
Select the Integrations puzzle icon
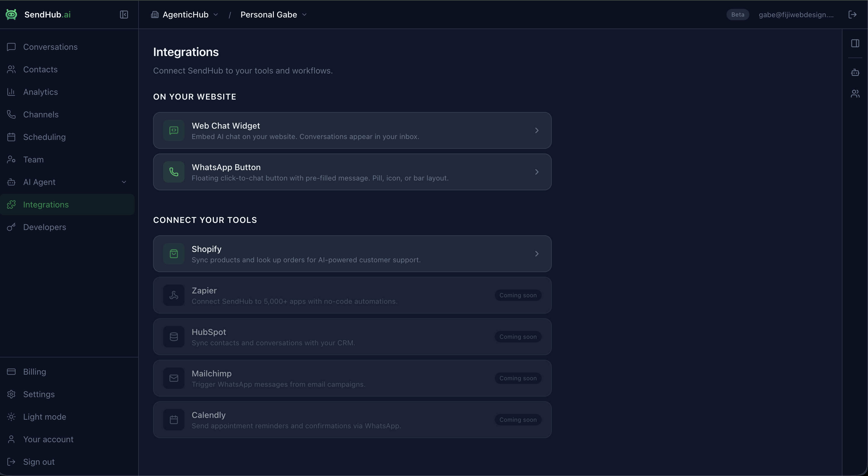point(11,205)
